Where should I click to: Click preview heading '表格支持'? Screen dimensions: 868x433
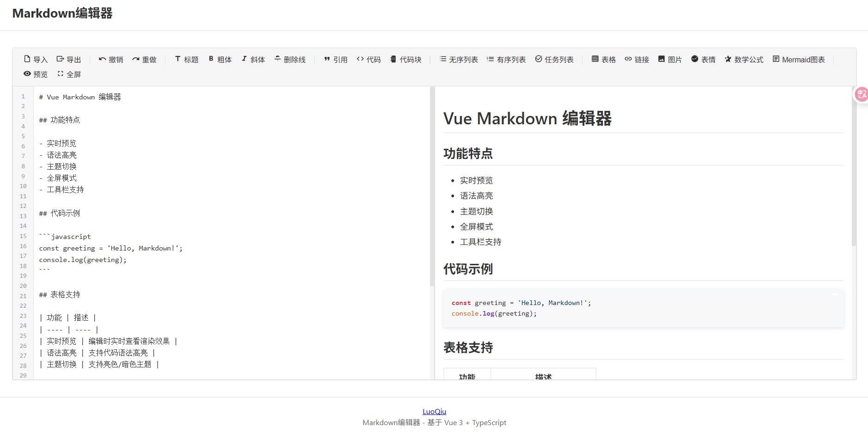coord(468,348)
